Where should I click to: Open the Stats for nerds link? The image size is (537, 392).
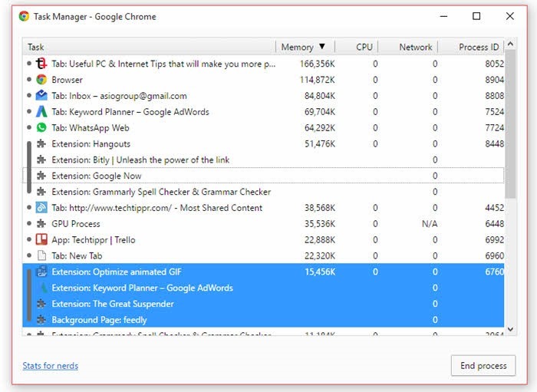point(51,366)
